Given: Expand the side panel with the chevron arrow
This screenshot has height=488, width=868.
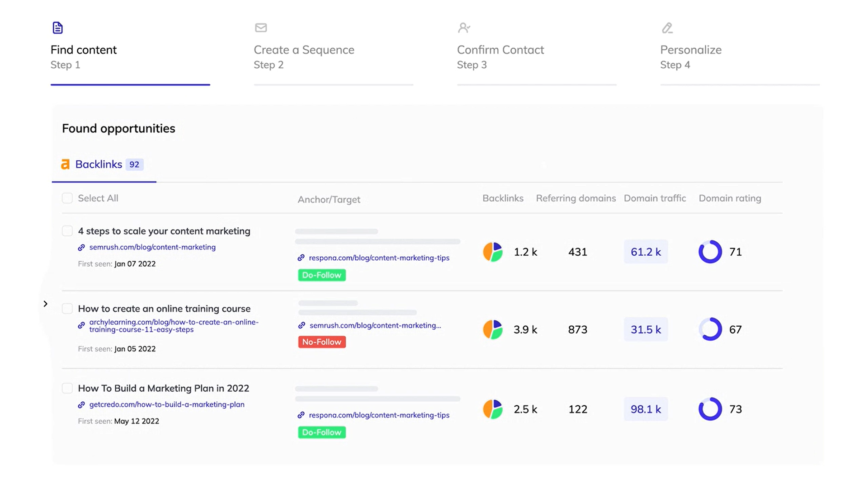Looking at the screenshot, I should click(x=45, y=304).
